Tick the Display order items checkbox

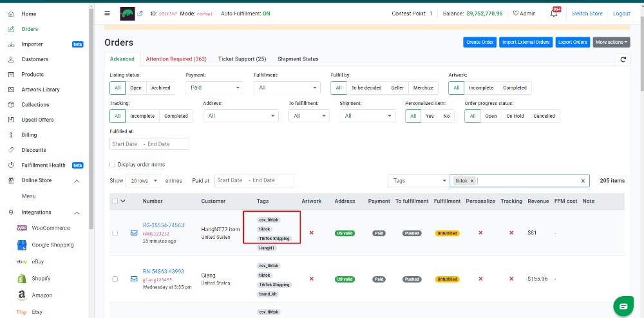(112, 165)
